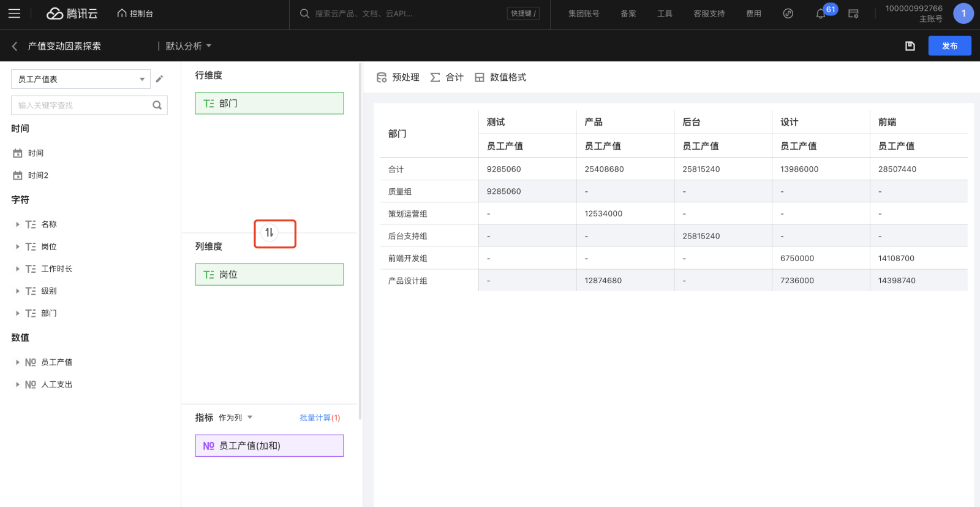Image resolution: width=980 pixels, height=507 pixels.
Task: Open the notification bell with 61 badge
Action: click(x=821, y=13)
